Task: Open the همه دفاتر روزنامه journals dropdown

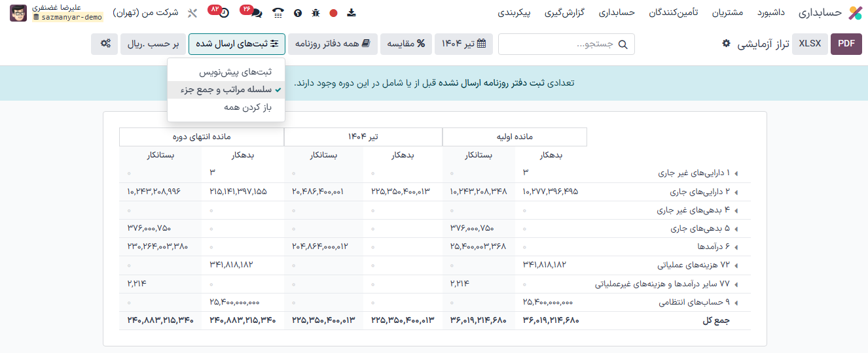Action: (332, 44)
